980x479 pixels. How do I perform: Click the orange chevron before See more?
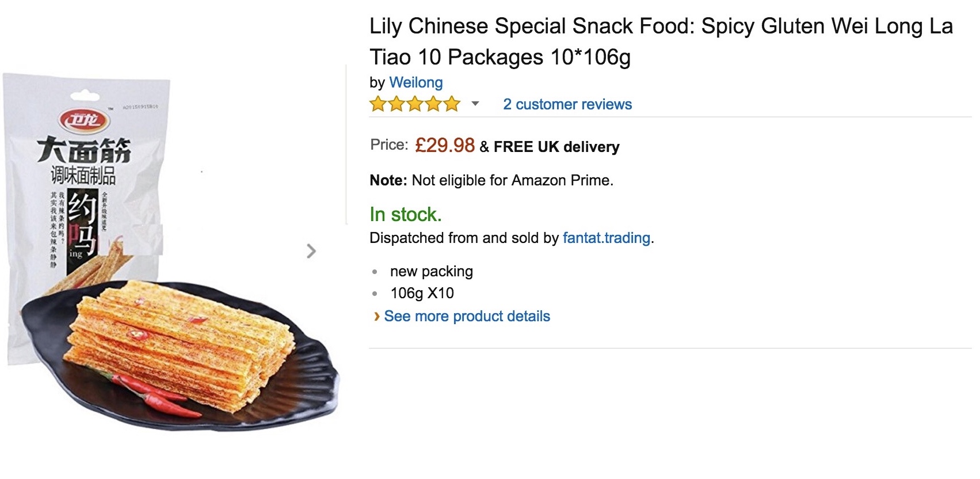click(376, 316)
